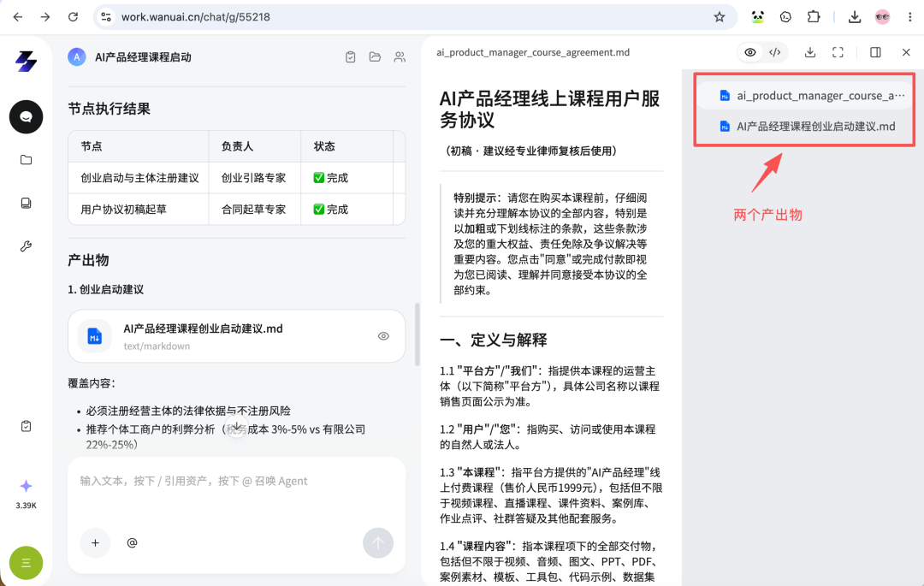Image resolution: width=924 pixels, height=586 pixels.
Task: Click the chat panel scrollbar
Action: click(x=418, y=334)
